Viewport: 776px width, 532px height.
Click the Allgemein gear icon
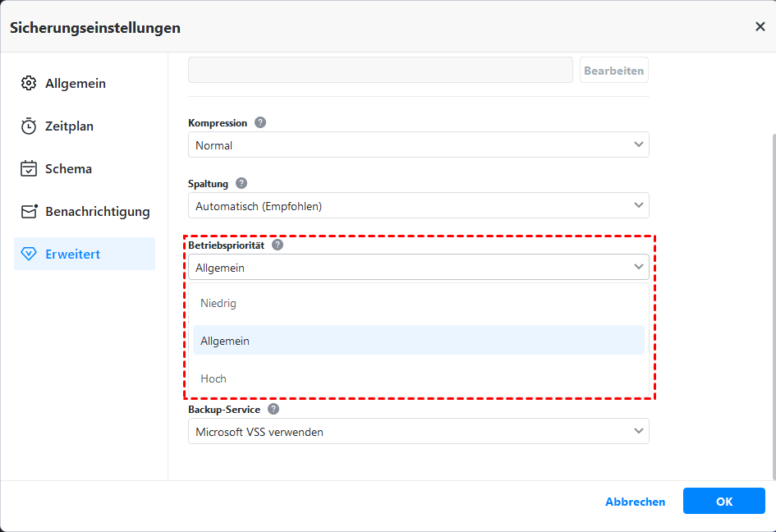pyautogui.click(x=29, y=84)
